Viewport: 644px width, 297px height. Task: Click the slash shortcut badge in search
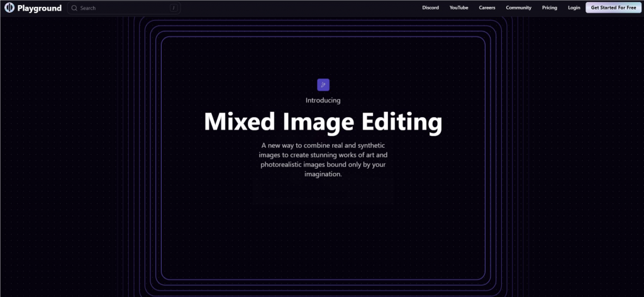tap(174, 8)
